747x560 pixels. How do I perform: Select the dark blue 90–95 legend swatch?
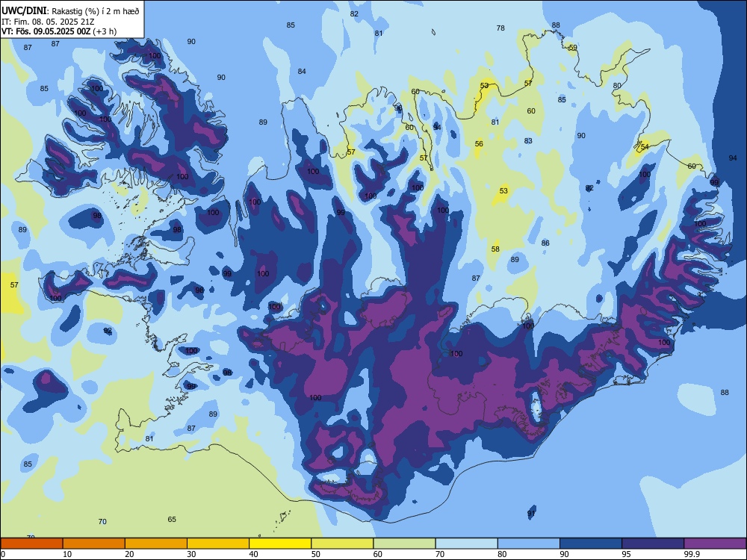[x=591, y=544]
